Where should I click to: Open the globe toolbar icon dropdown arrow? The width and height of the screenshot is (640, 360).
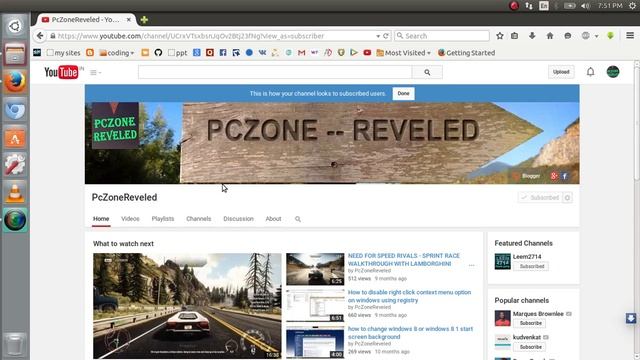click(596, 36)
